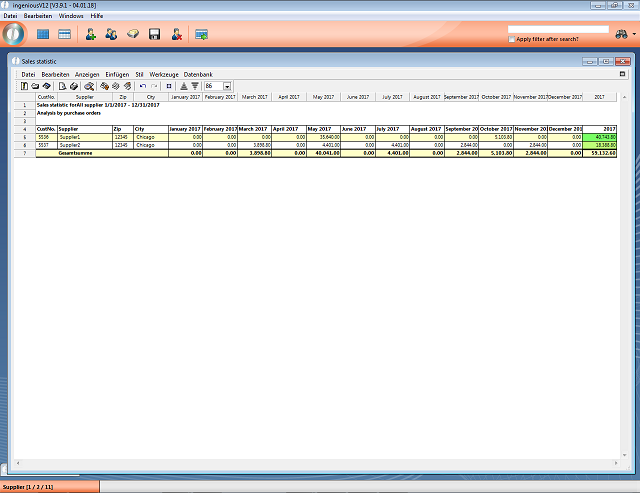Select the grey CustNo. column header
This screenshot has width=640, height=493.
(47, 97)
